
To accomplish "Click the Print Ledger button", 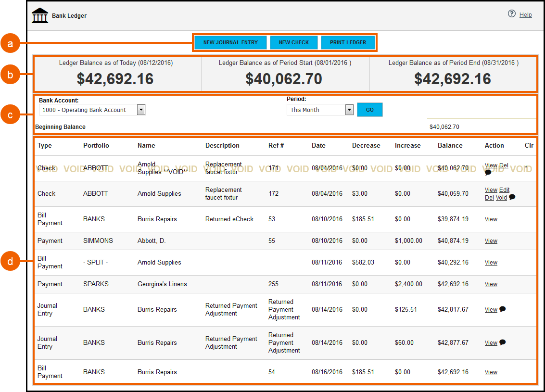I will coord(348,42).
